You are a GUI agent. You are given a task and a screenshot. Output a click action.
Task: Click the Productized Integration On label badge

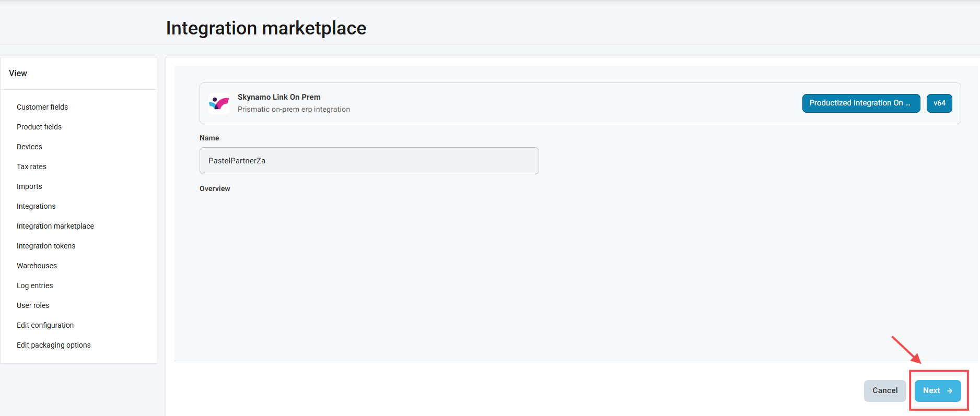coord(860,103)
